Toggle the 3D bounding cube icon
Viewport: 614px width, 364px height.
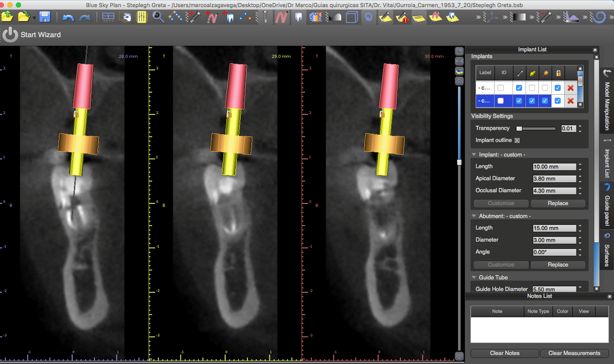pyautogui.click(x=352, y=17)
